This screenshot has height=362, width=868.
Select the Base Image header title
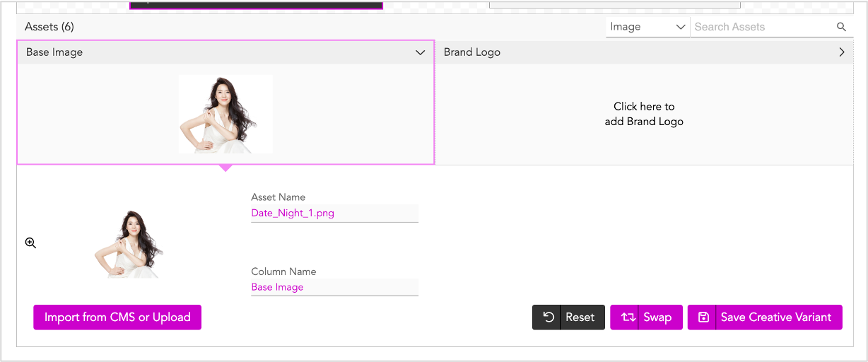(54, 52)
